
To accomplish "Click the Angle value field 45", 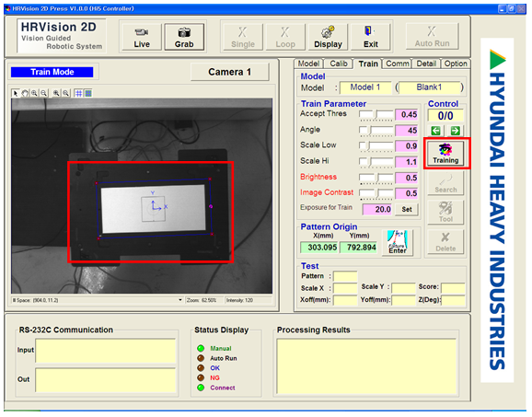I will point(407,131).
